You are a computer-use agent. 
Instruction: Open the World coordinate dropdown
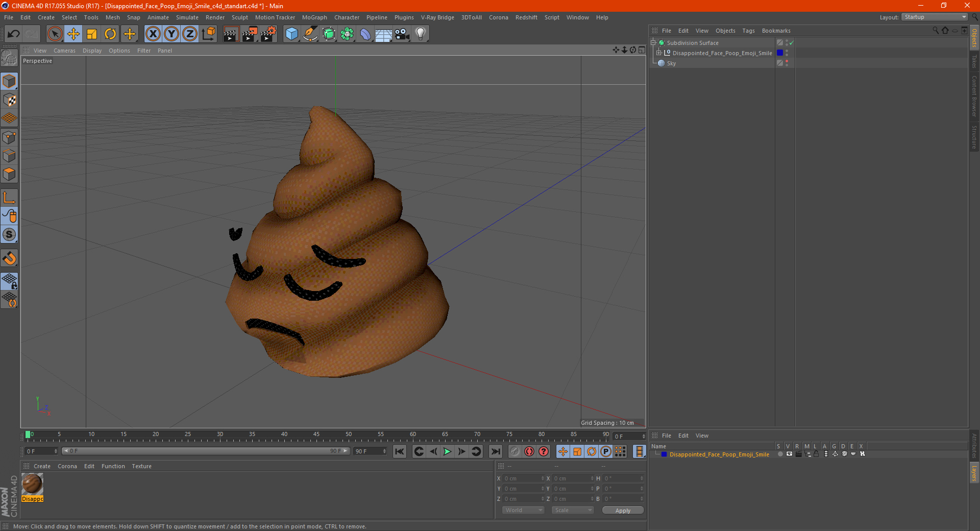[x=523, y=510]
